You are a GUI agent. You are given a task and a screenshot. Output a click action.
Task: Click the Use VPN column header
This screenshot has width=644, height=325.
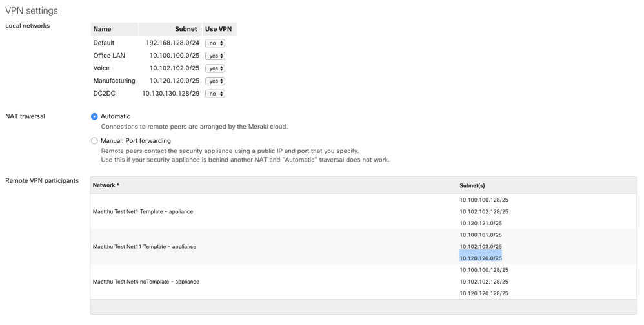click(218, 29)
